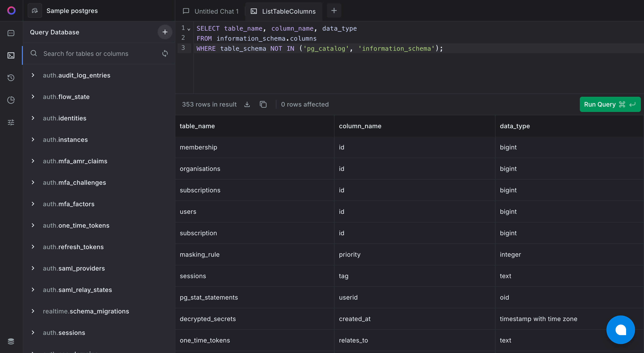The width and height of the screenshot is (644, 353).
Task: Open a new query tab with plus button
Action: tap(334, 11)
